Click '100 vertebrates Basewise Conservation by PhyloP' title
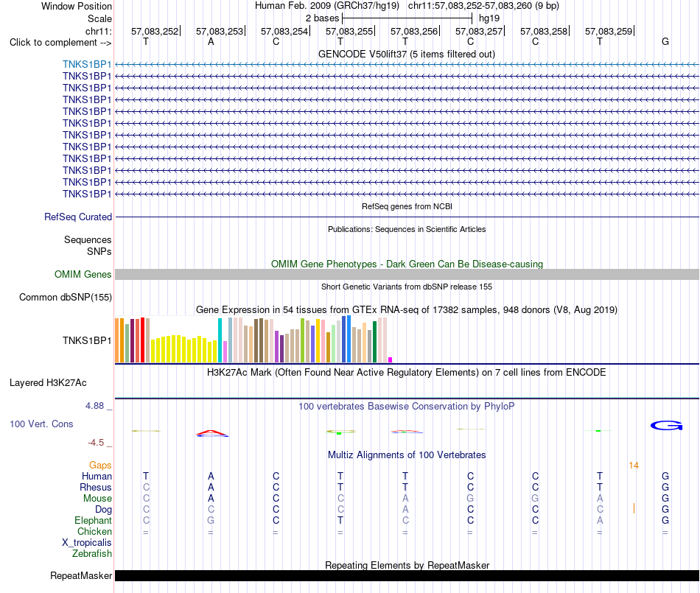This screenshot has height=593, width=700. click(407, 406)
